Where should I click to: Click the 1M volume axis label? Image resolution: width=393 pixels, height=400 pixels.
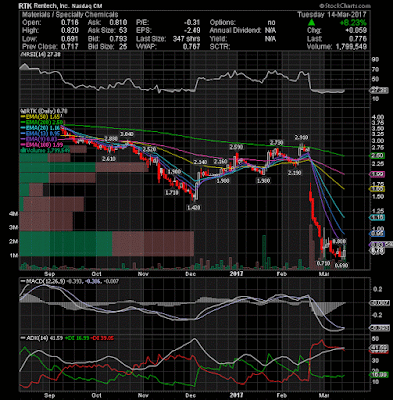tap(13, 256)
